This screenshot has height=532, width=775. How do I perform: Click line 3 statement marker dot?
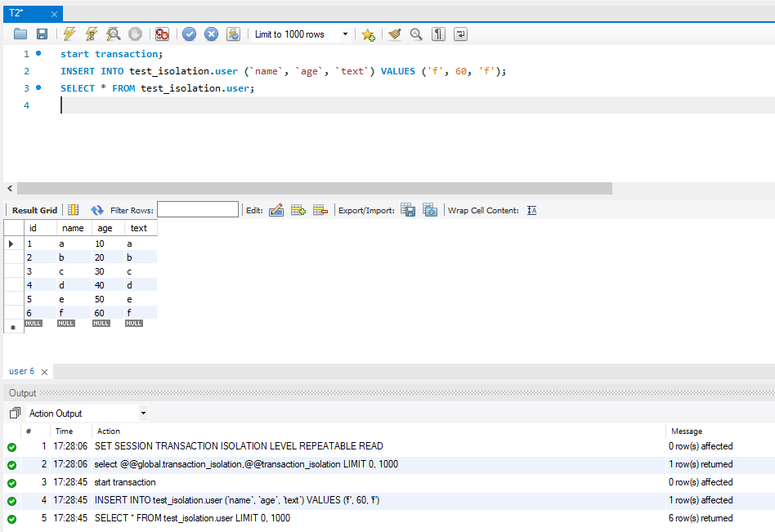[38, 87]
